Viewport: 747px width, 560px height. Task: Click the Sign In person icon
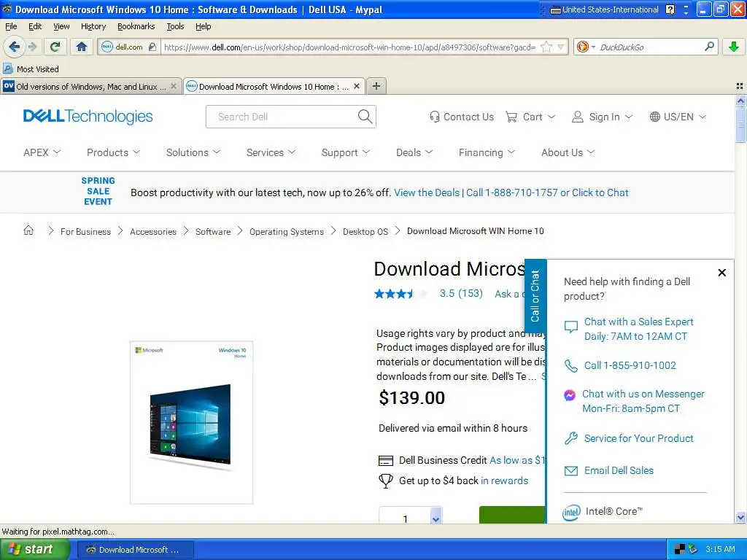coord(578,117)
